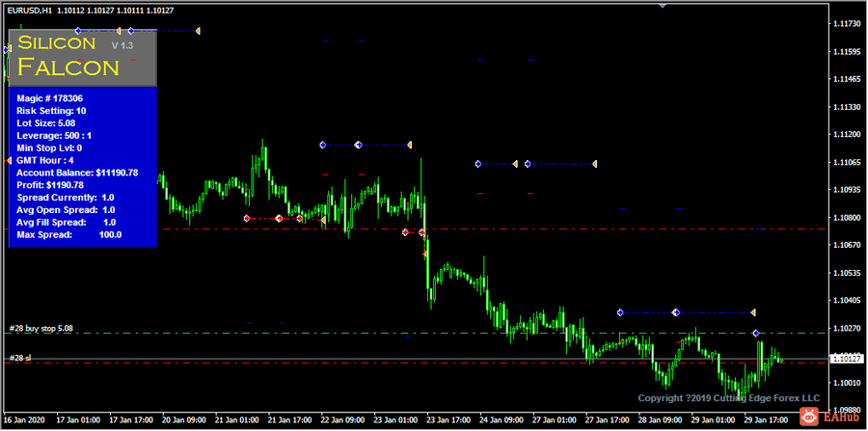Click price level 1.10670 on the scale
868x431 pixels.
[846, 245]
